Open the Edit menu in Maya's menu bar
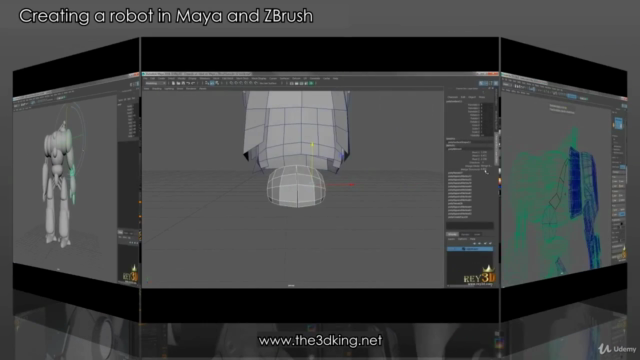Viewport: 640px width, 360px height. 153,78
